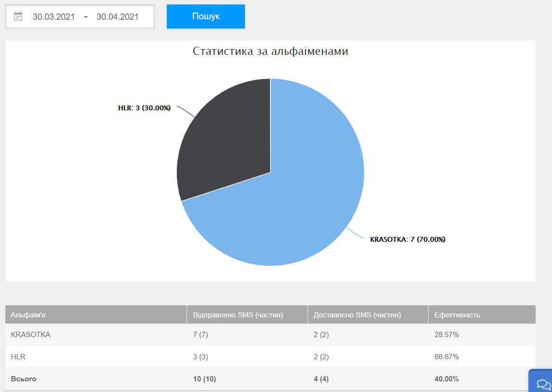Sort by Альфаім'я column header
This screenshot has height=392, width=552.
click(96, 314)
